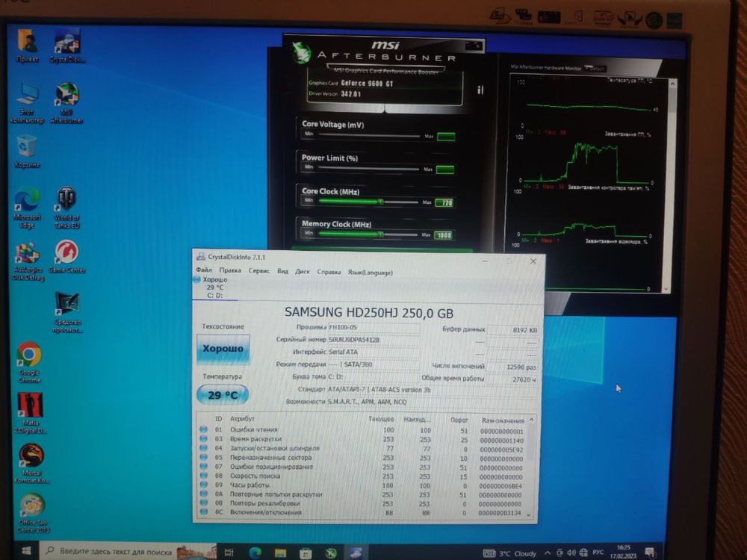Select the 'Этот компьютер' desktop icon
747x560 pixels.
point(27,102)
